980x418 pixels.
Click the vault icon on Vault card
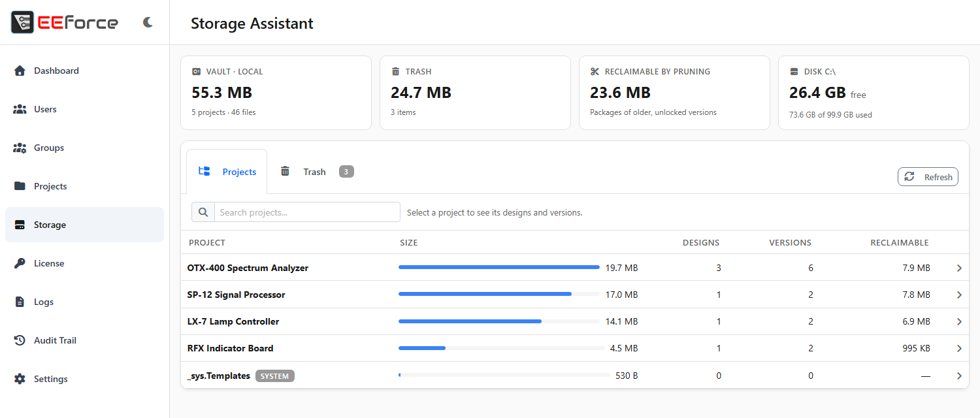(196, 71)
